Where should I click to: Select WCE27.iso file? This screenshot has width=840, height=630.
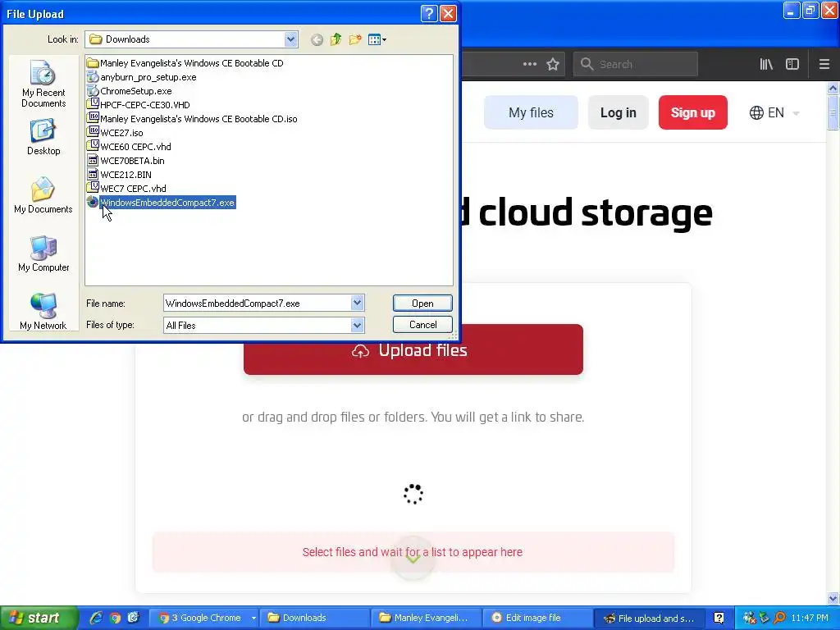pos(115,133)
